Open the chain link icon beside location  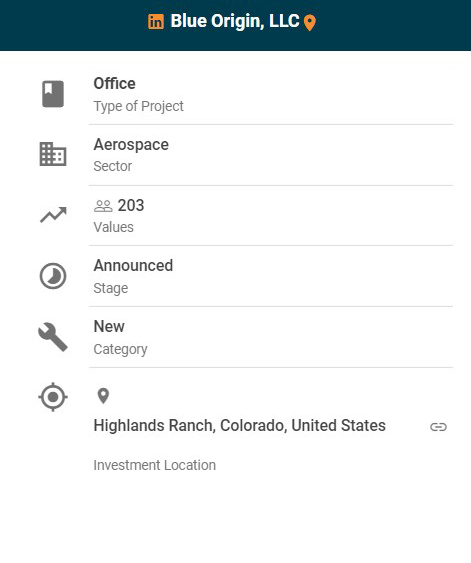click(438, 427)
